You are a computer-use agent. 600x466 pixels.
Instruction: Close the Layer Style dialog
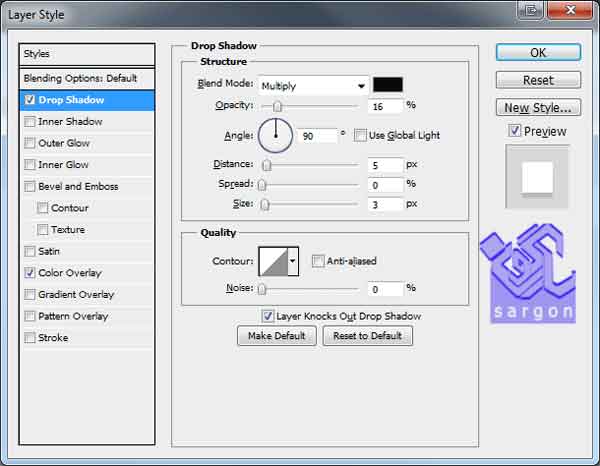570,10
